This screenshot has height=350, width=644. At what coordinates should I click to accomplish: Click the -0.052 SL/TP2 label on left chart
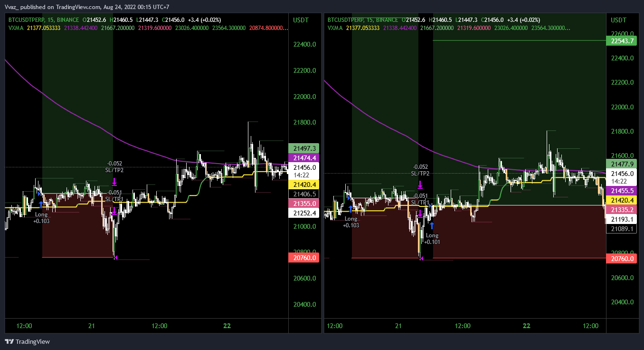pyautogui.click(x=114, y=166)
